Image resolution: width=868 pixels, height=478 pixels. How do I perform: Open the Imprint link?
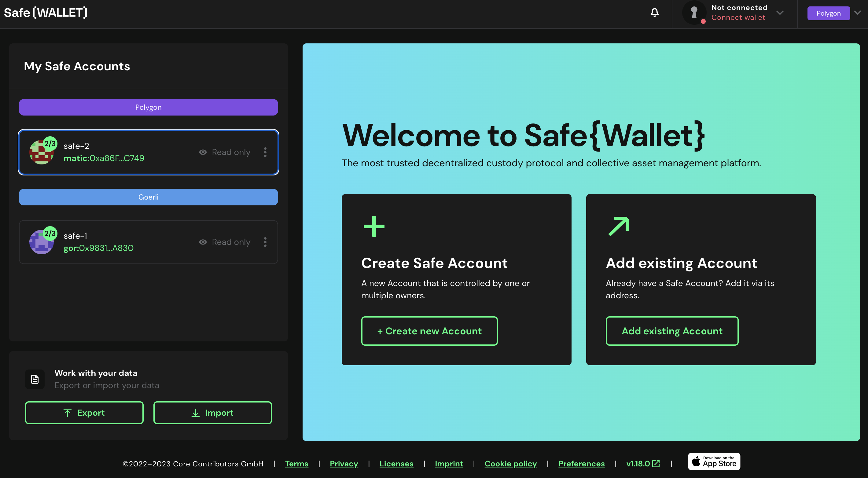[x=449, y=464]
